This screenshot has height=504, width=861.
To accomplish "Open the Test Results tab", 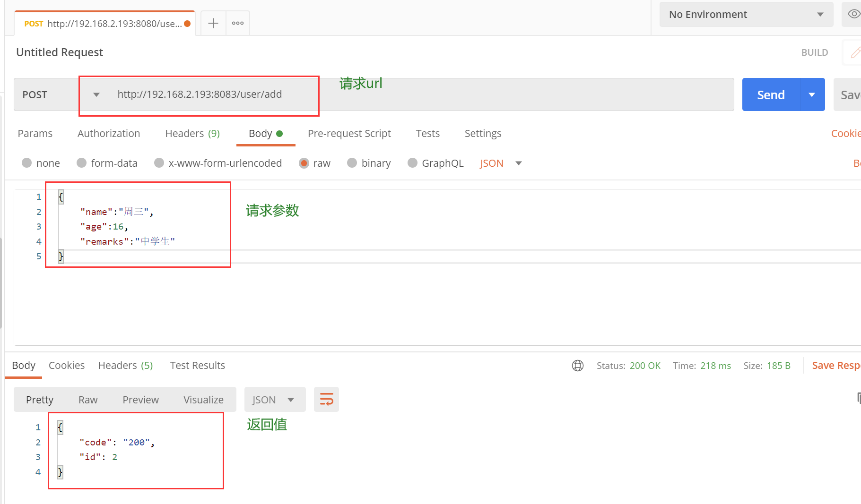I will 198,366.
